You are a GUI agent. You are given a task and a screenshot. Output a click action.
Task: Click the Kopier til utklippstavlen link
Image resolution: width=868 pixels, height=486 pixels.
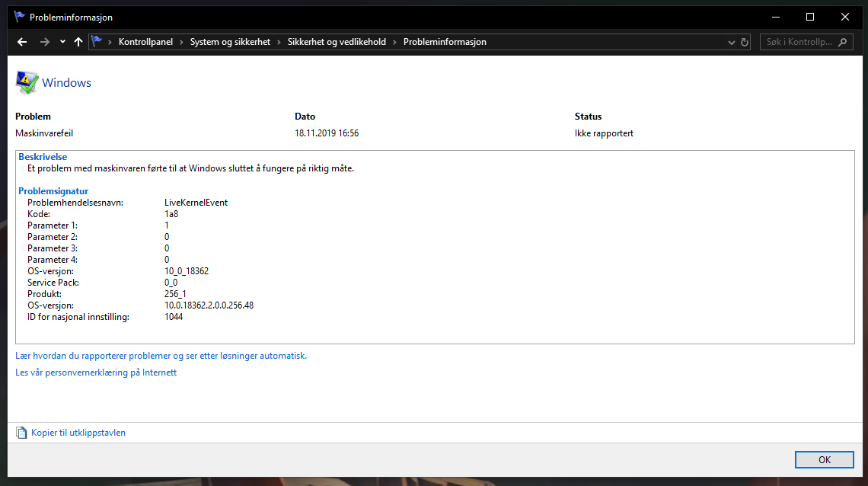tap(78, 433)
